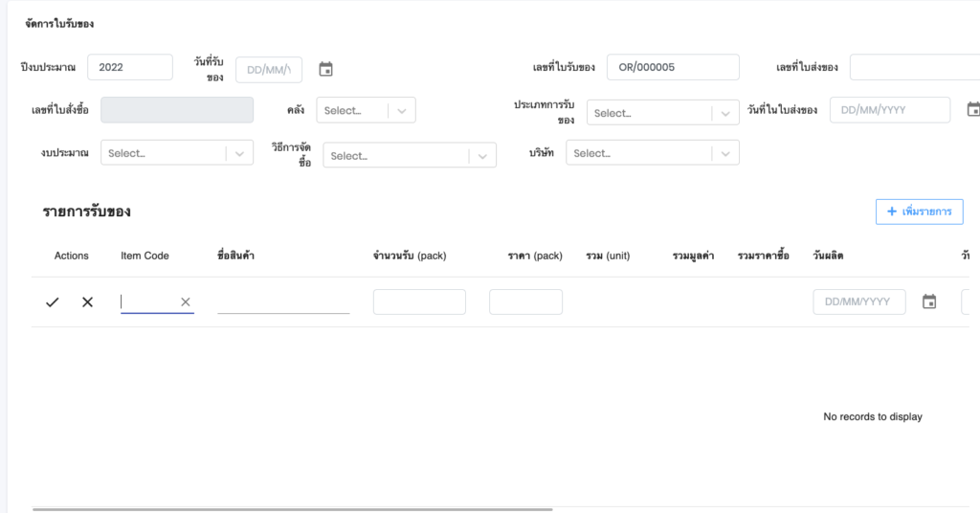Click the ราคา (pack) input box
The height and width of the screenshot is (513, 980).
click(525, 302)
